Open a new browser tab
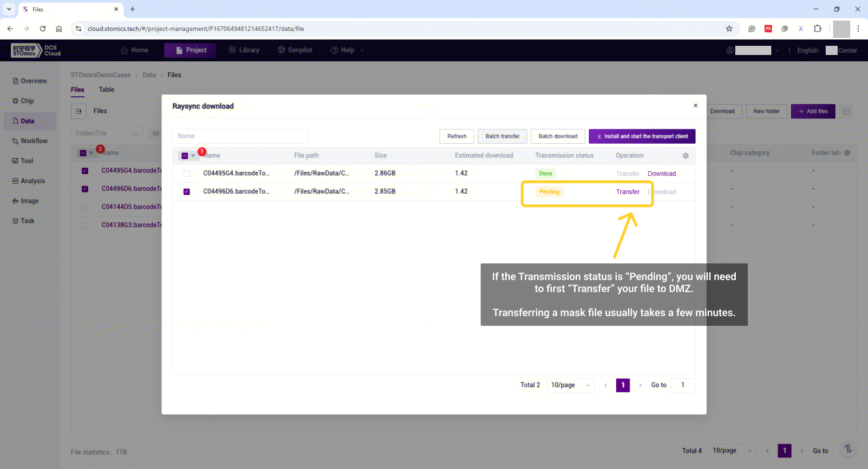868x469 pixels. 132,9
